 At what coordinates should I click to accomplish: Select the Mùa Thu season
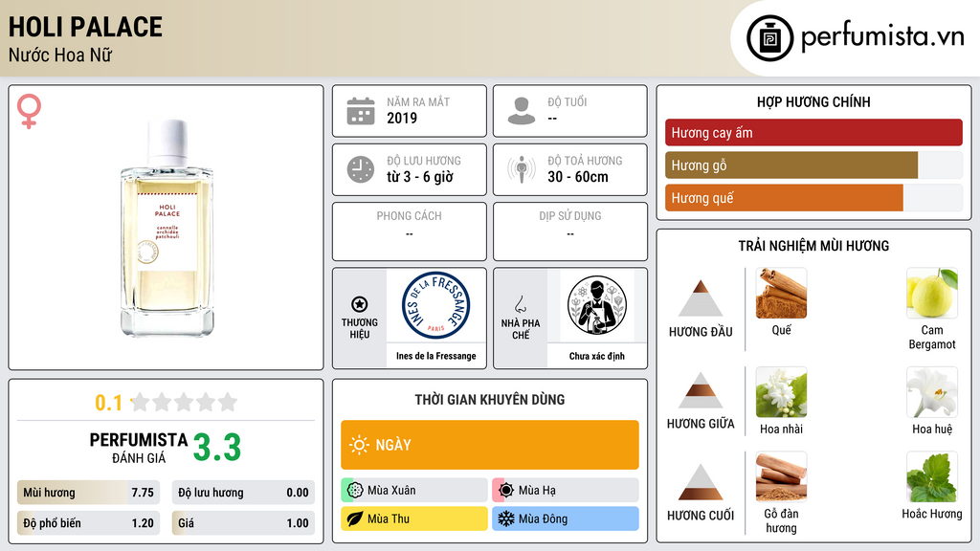pyautogui.click(x=414, y=518)
